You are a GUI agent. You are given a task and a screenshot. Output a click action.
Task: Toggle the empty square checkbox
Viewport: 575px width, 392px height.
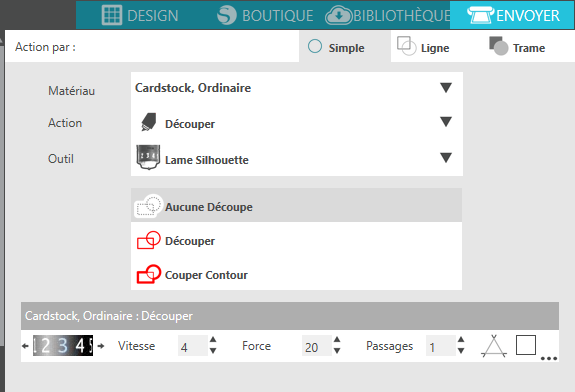[526, 345]
